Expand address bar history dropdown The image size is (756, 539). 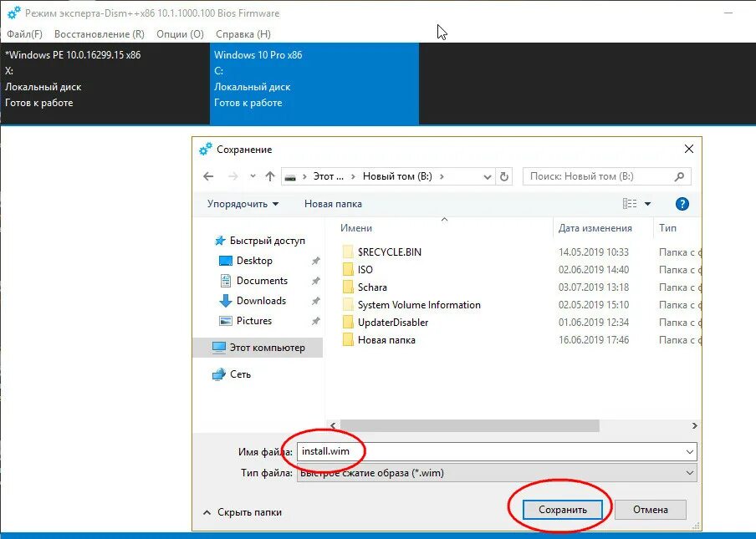(x=488, y=177)
